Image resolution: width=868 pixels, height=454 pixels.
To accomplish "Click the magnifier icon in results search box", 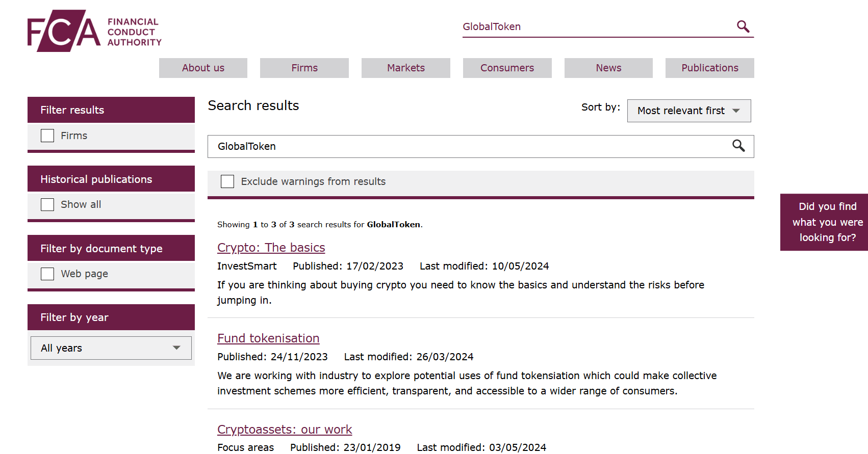I will pyautogui.click(x=738, y=146).
